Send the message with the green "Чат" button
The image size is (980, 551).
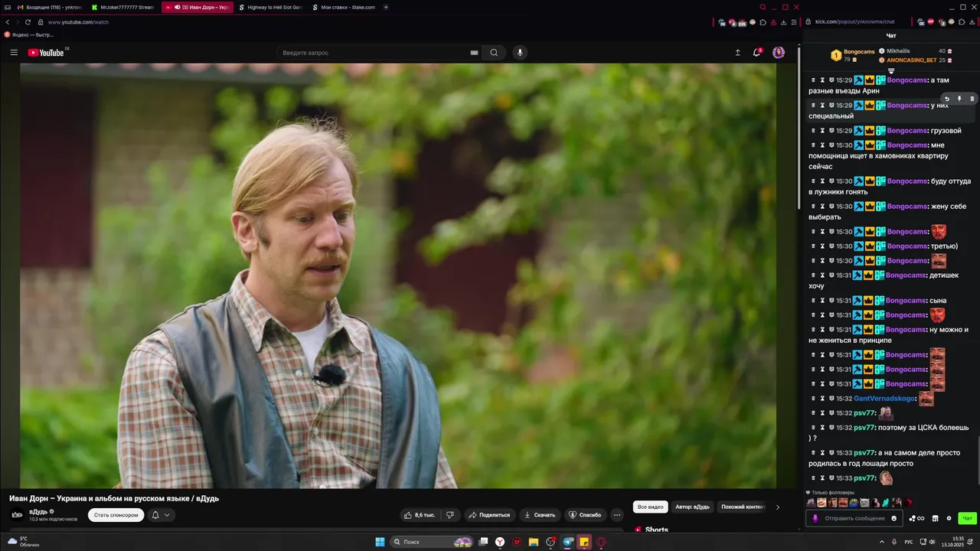pyautogui.click(x=967, y=518)
